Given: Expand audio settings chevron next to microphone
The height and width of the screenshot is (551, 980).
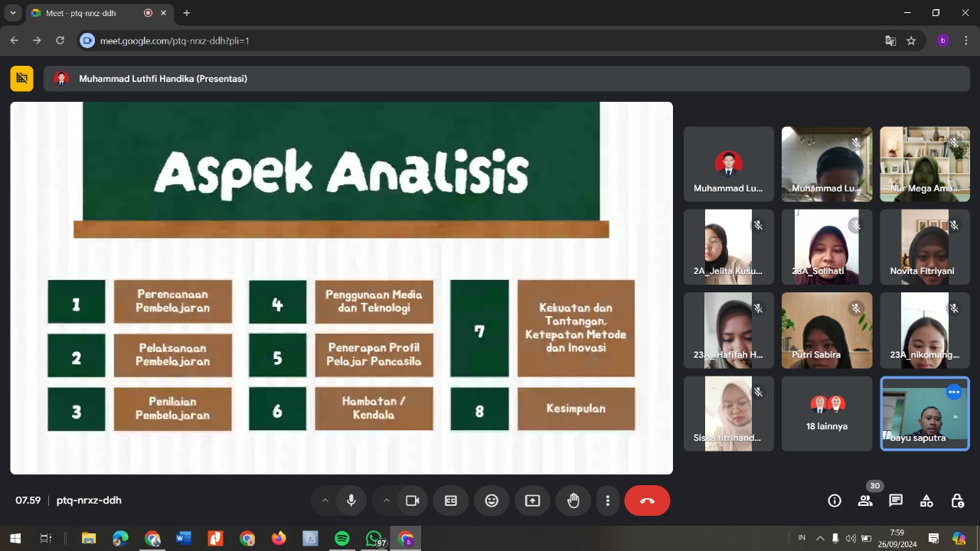Looking at the screenshot, I should (x=325, y=500).
